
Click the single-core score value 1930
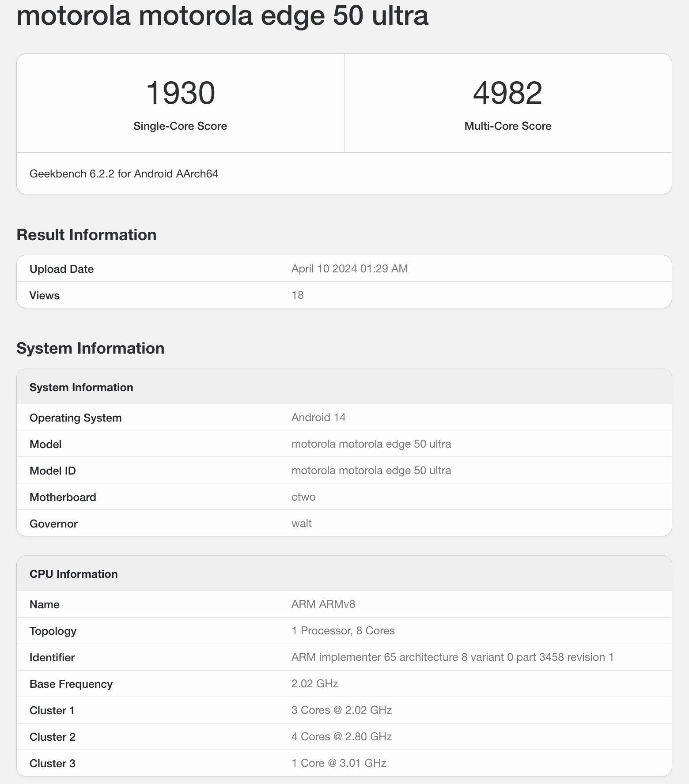180,93
